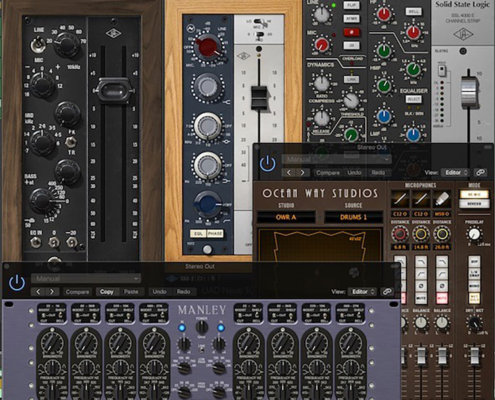Click Paste in Manley plugin header
Image resolution: width=495 pixels, height=400 pixels.
pyautogui.click(x=131, y=292)
